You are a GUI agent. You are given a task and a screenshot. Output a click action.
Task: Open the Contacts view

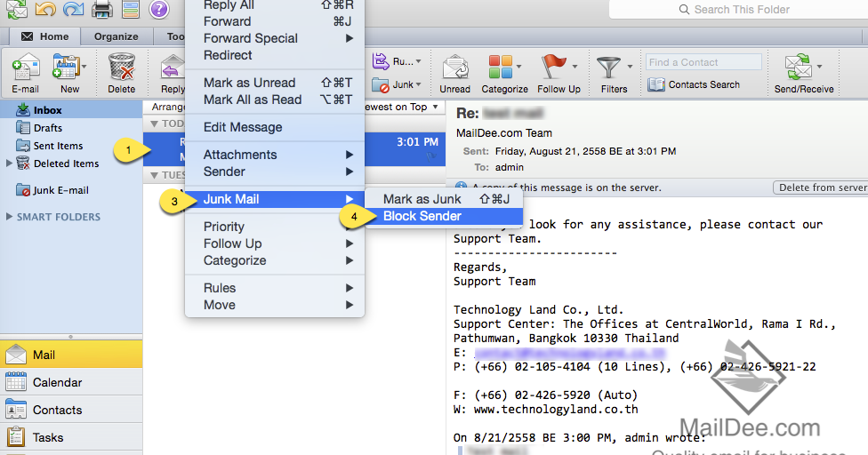[71, 411]
